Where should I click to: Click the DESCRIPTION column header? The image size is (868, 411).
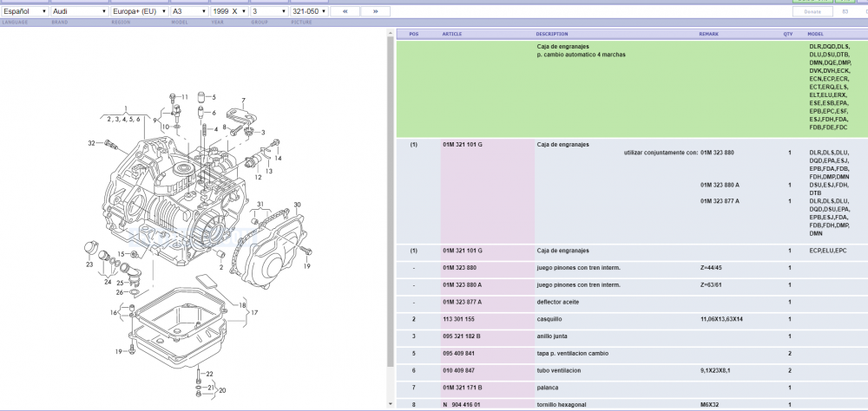(x=551, y=34)
